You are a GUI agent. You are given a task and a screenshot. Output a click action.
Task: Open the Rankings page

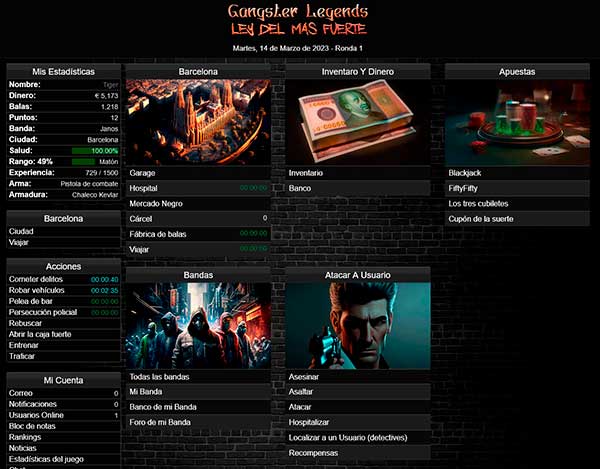tap(64, 437)
